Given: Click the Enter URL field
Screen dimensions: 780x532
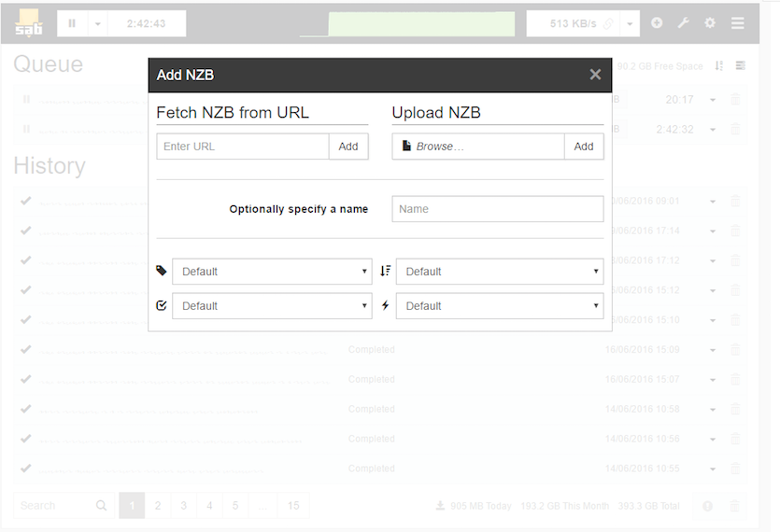Looking at the screenshot, I should 243,147.
